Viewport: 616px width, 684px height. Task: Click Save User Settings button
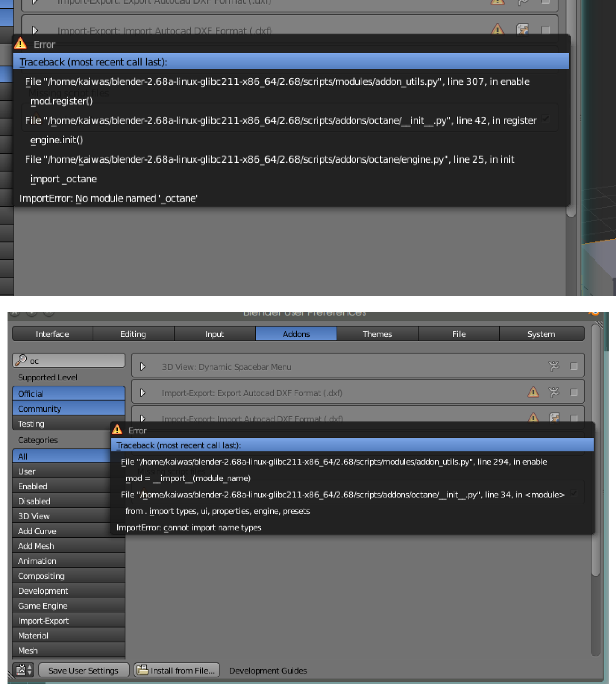(84, 670)
